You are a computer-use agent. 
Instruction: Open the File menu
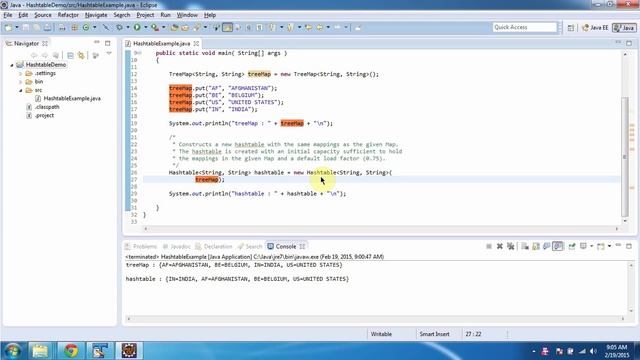(x=8, y=15)
